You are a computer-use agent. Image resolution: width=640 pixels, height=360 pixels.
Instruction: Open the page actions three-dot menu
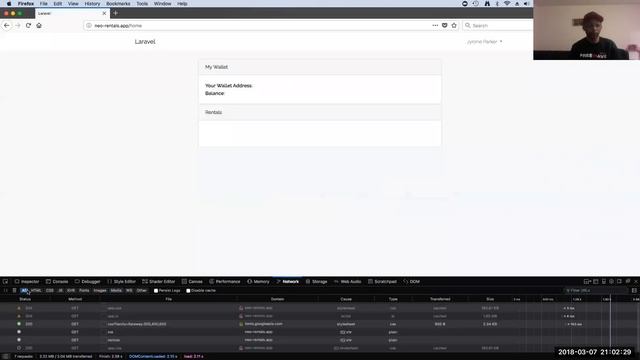(435, 25)
